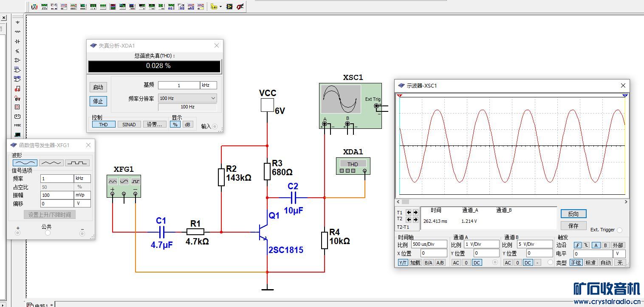Click the channel A scale field 1 V/Div
Viewport: 644px width, 307px height.
[482, 244]
